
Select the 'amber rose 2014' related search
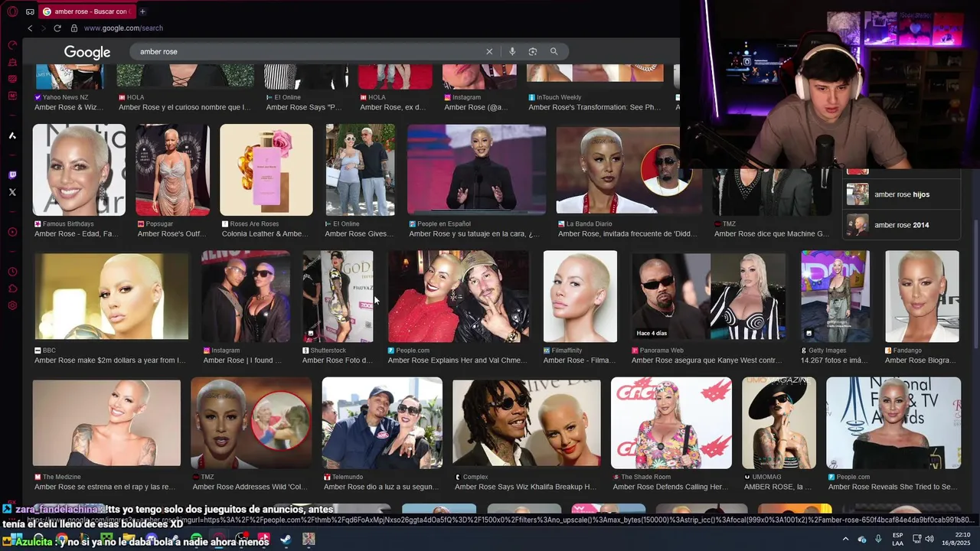click(x=900, y=225)
